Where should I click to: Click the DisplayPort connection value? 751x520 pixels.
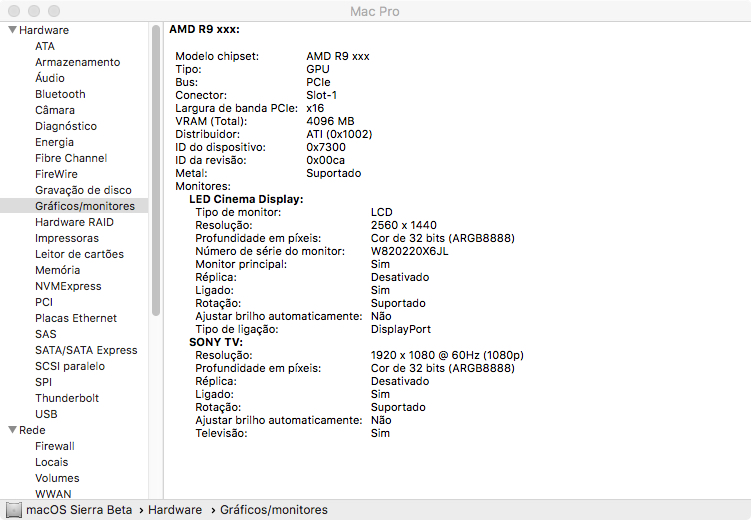coord(401,329)
